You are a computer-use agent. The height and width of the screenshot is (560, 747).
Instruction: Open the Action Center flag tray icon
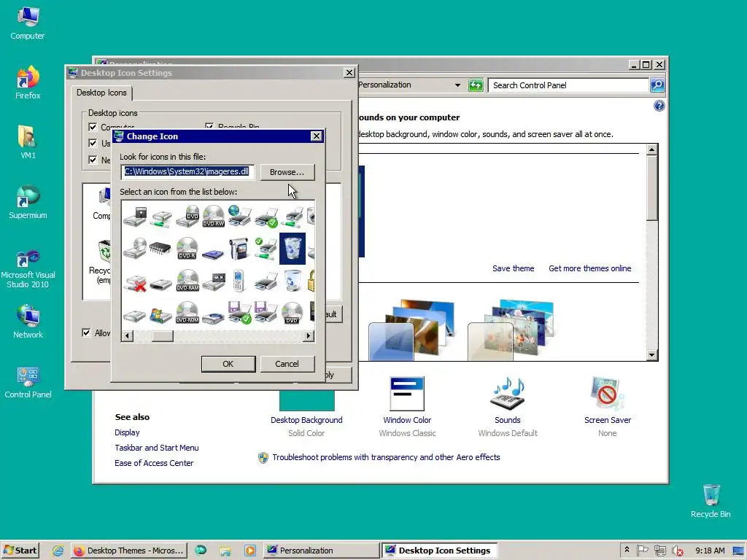pos(642,551)
